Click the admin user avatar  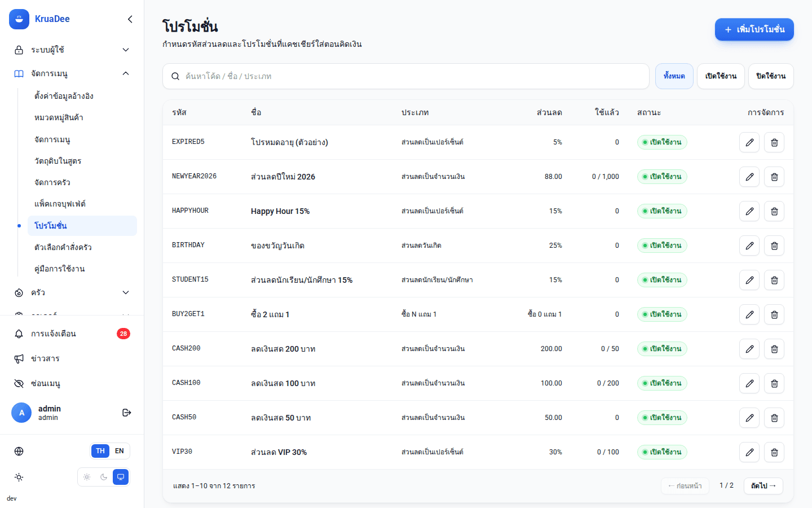pos(21,413)
